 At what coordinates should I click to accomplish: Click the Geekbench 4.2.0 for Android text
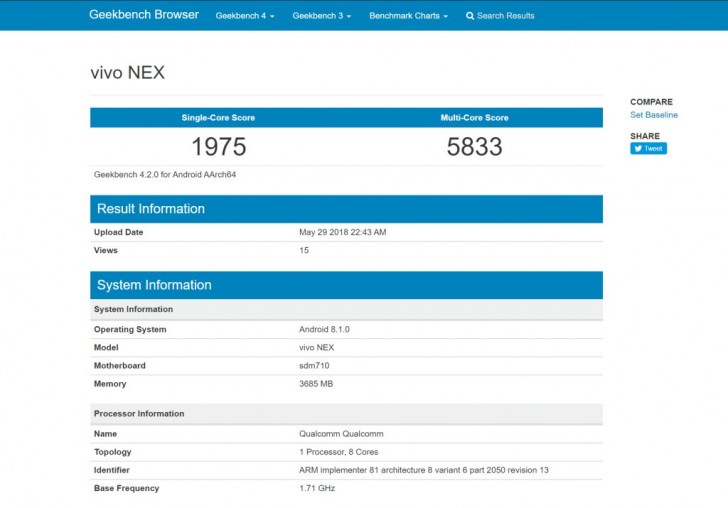point(164,174)
